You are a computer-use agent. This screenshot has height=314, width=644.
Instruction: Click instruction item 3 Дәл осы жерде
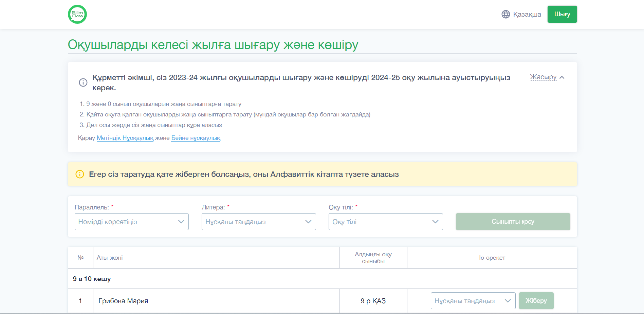[x=154, y=125]
